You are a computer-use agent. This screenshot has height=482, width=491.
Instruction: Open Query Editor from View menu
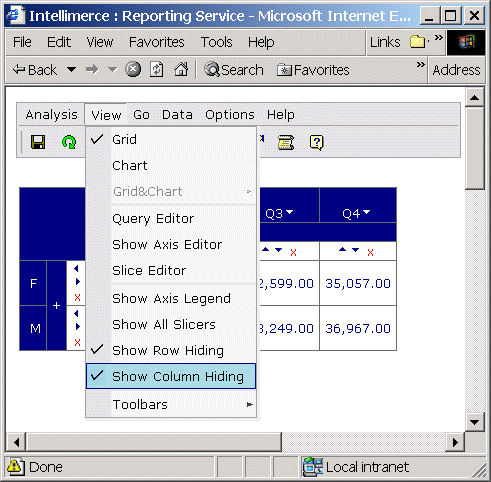(x=171, y=219)
